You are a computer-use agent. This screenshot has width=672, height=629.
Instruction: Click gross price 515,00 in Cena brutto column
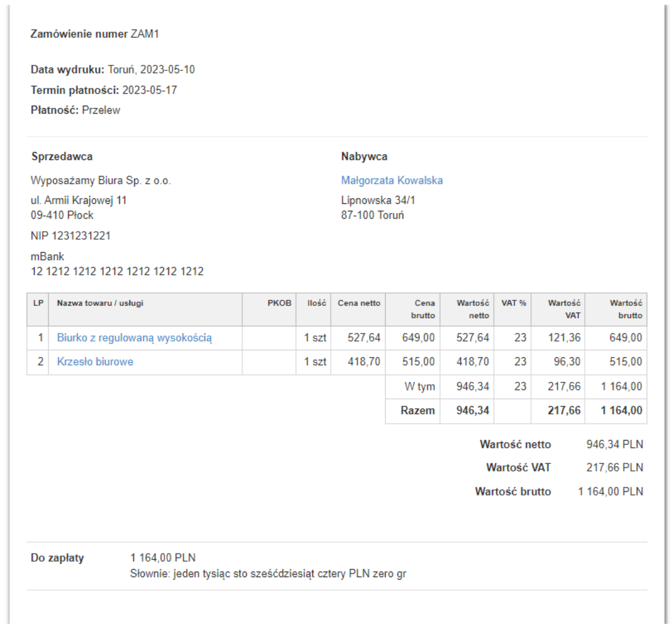419,361
